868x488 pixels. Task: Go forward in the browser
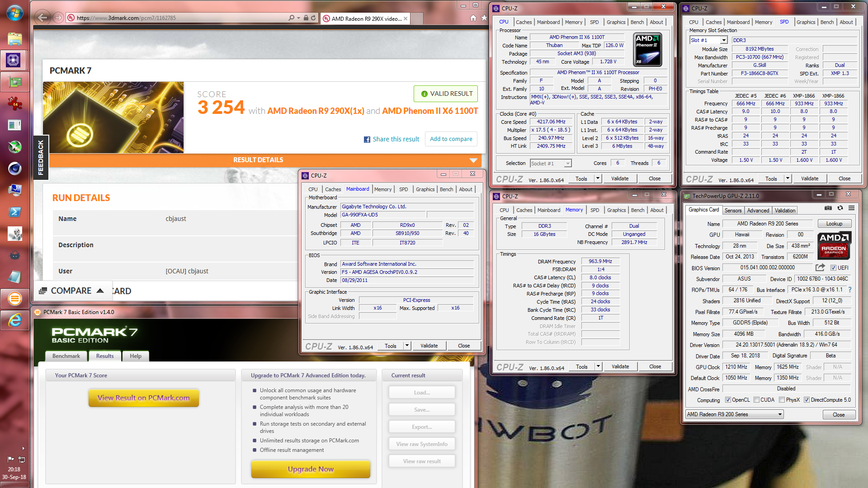pos(58,18)
